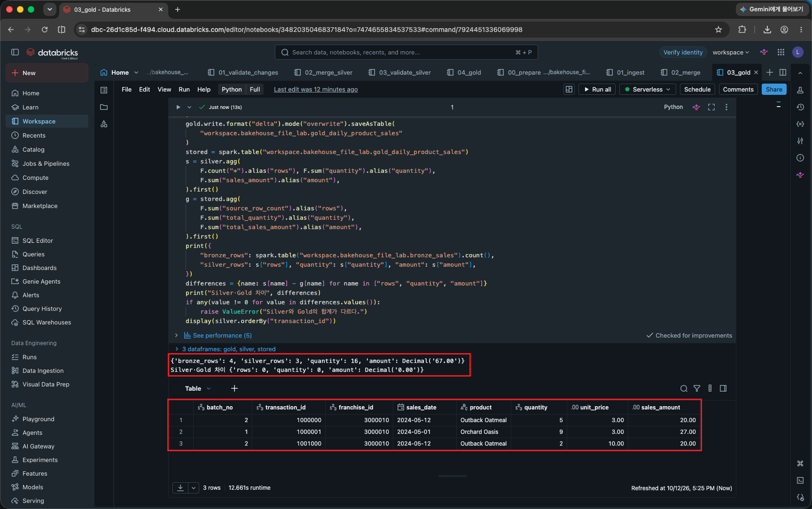The width and height of the screenshot is (812, 509).
Task: Open version history icon in right rail
Action: [800, 107]
